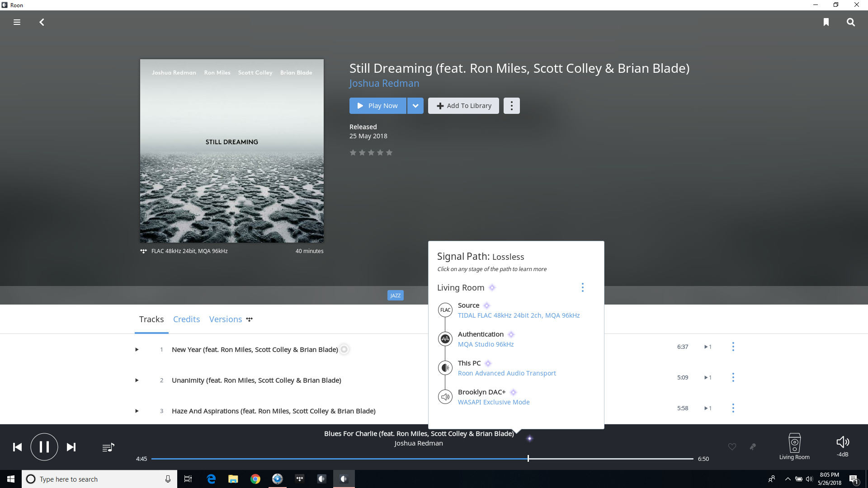
Task: Go back using the back arrow
Action: 42,22
